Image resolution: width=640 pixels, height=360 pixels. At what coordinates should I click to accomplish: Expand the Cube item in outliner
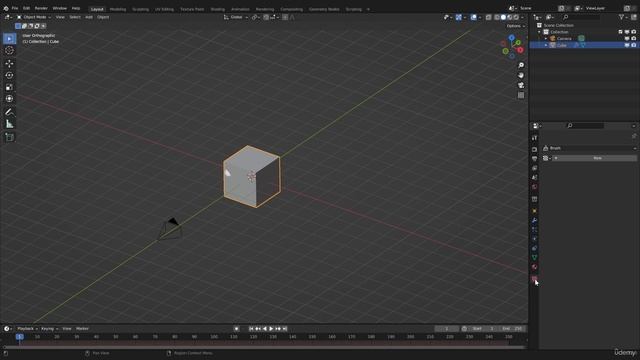click(x=546, y=45)
